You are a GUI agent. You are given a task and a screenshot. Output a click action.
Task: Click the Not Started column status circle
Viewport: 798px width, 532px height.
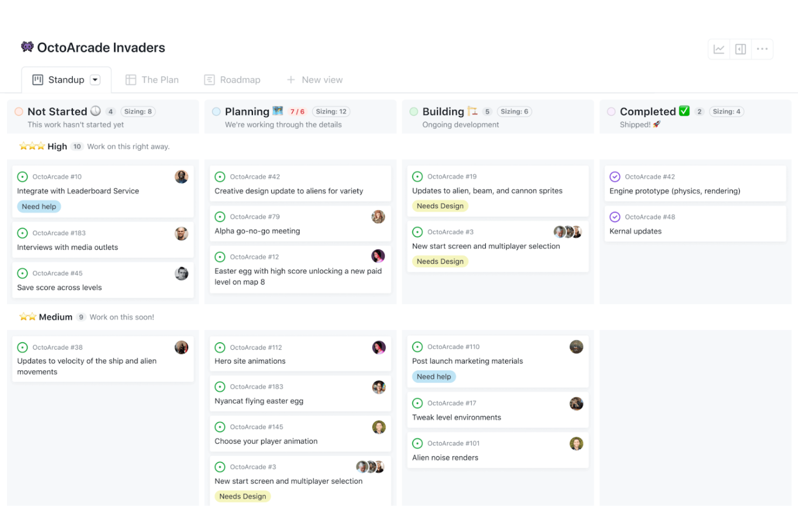coord(19,112)
